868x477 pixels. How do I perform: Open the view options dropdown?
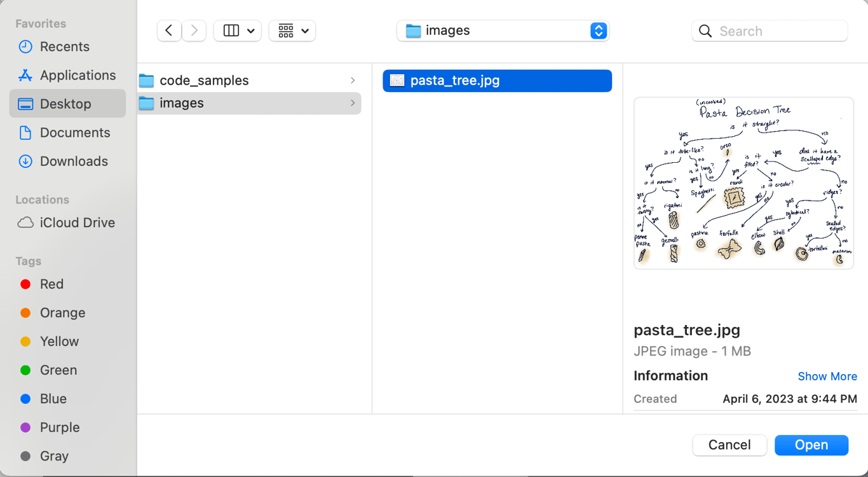[237, 31]
